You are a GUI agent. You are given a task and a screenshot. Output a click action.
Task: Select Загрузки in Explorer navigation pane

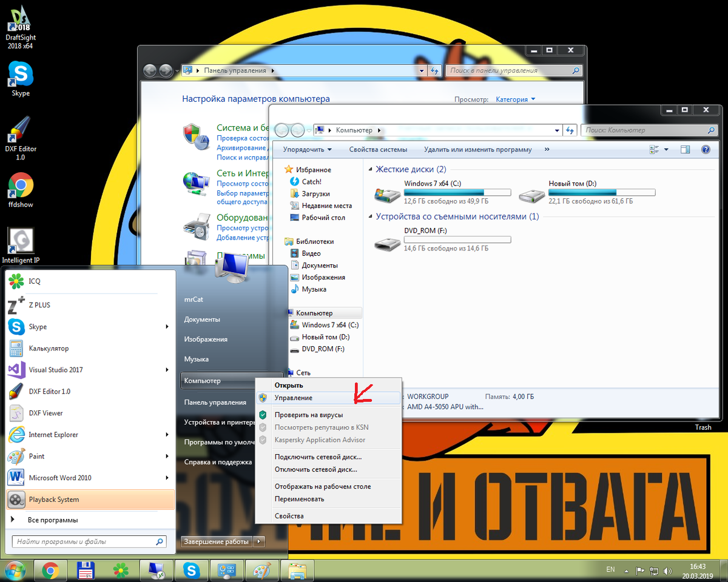point(315,193)
